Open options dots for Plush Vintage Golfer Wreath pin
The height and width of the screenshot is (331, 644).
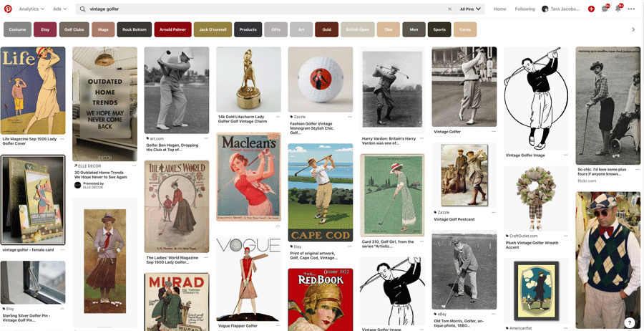tap(565, 236)
